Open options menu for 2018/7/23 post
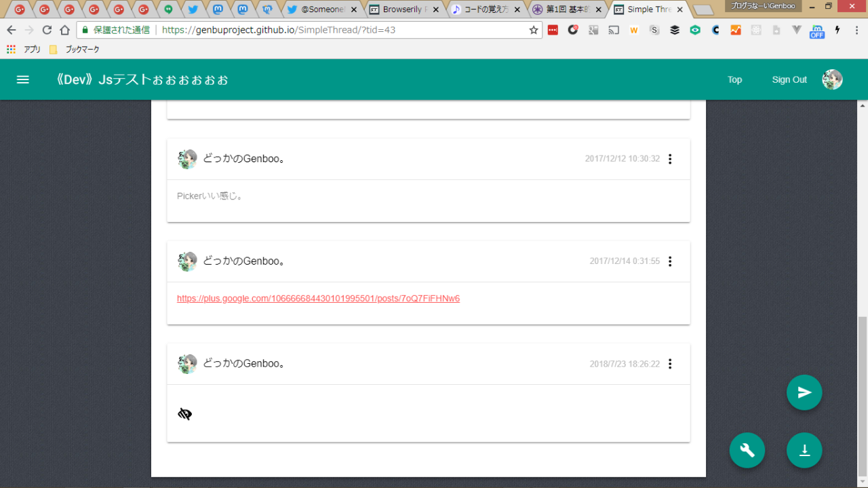 670,364
